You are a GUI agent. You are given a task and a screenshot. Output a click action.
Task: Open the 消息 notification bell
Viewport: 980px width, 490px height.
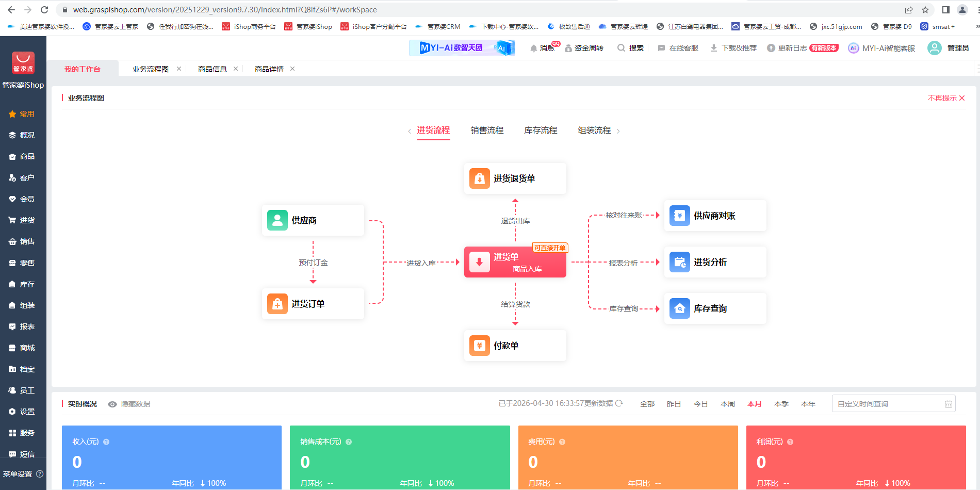coord(534,48)
